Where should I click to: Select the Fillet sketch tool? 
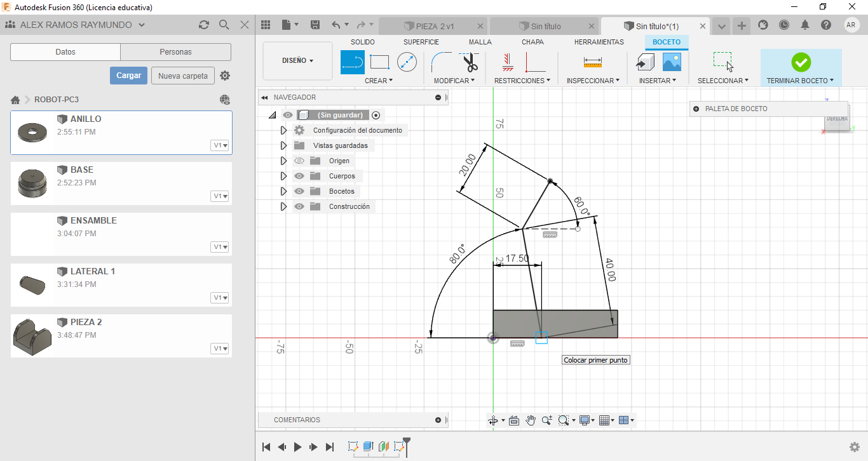[442, 62]
